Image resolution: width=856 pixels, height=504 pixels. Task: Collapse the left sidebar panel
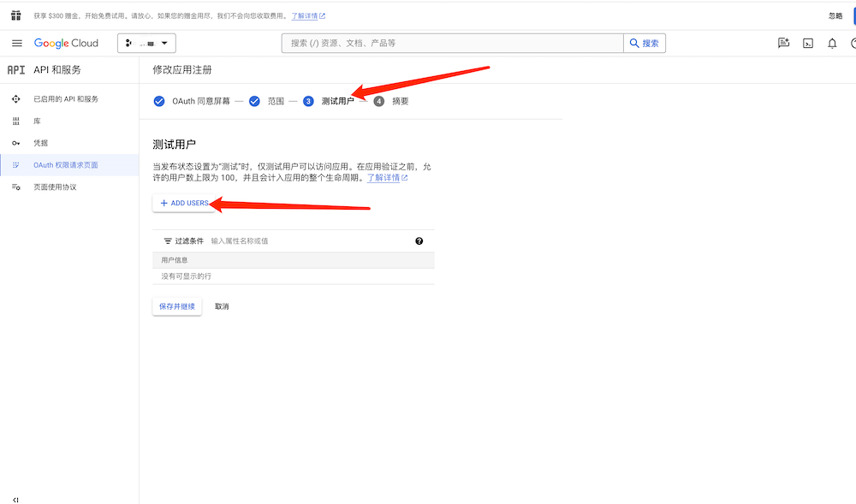point(15,499)
